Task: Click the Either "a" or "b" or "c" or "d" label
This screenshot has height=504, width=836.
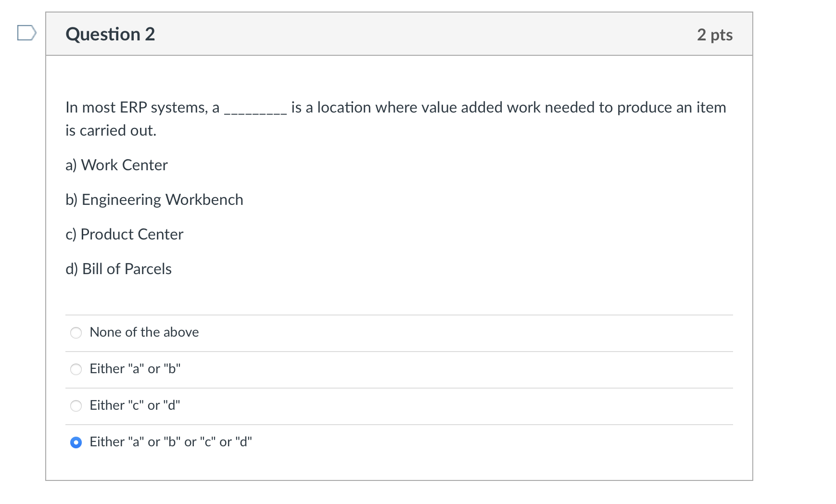Action: 171,442
